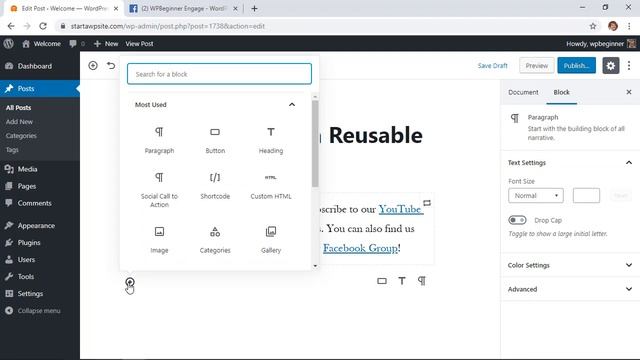The height and width of the screenshot is (360, 640).
Task: Toggle the Drop Cap switch
Action: click(x=517, y=220)
